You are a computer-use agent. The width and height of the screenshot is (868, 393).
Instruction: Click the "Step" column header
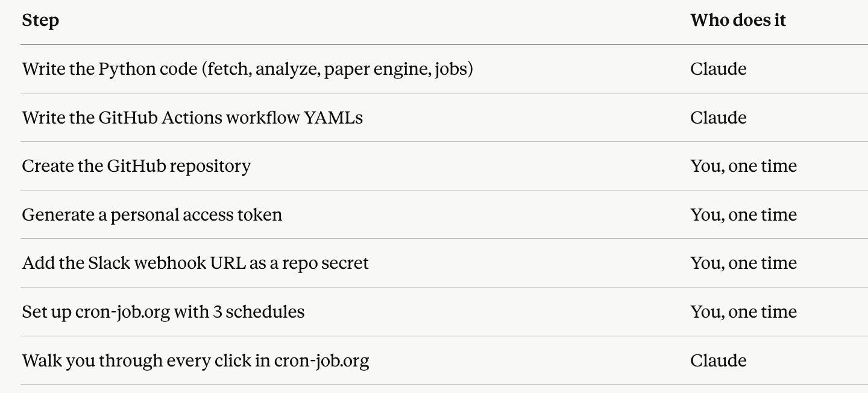(40, 20)
